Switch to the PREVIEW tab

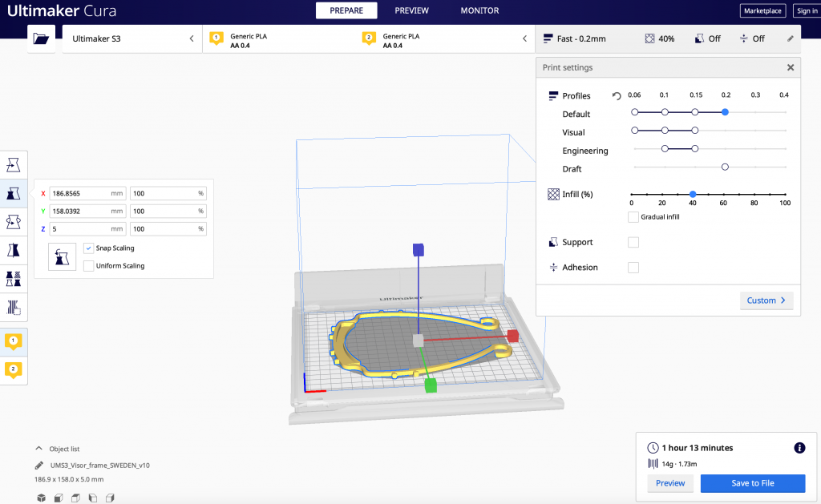coord(411,10)
